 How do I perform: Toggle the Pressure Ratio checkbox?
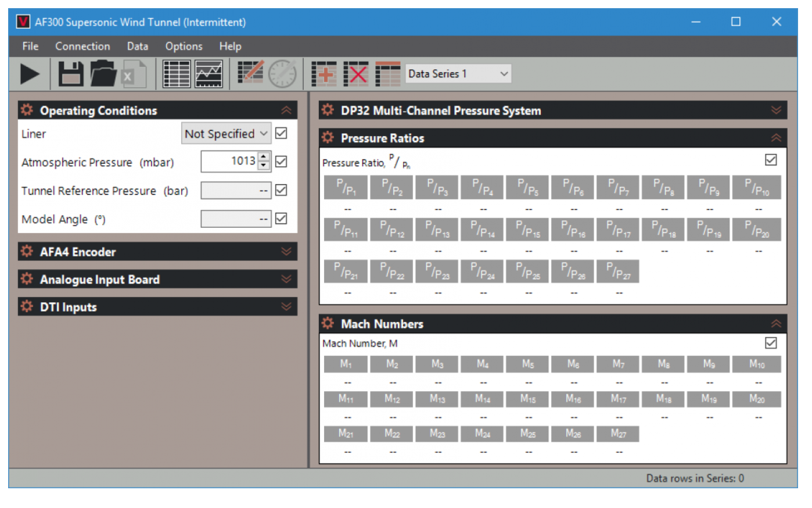pyautogui.click(x=771, y=160)
